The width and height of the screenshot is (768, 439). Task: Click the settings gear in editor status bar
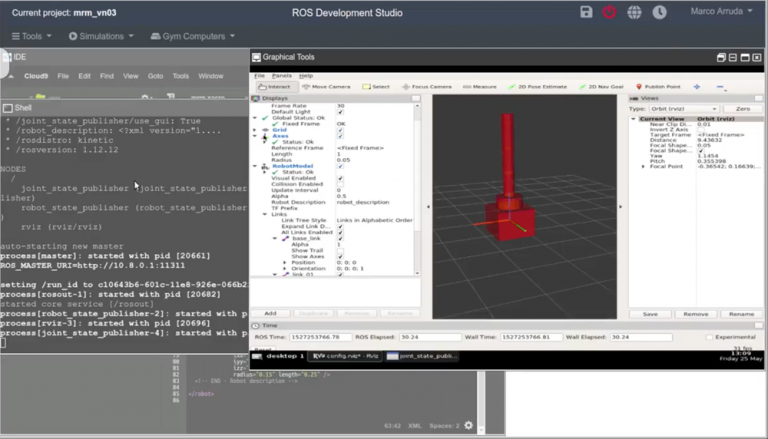tap(469, 425)
